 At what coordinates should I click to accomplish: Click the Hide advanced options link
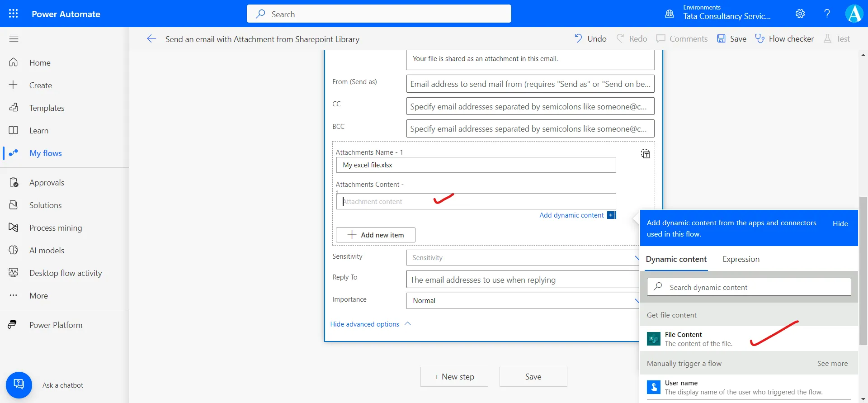coord(364,324)
